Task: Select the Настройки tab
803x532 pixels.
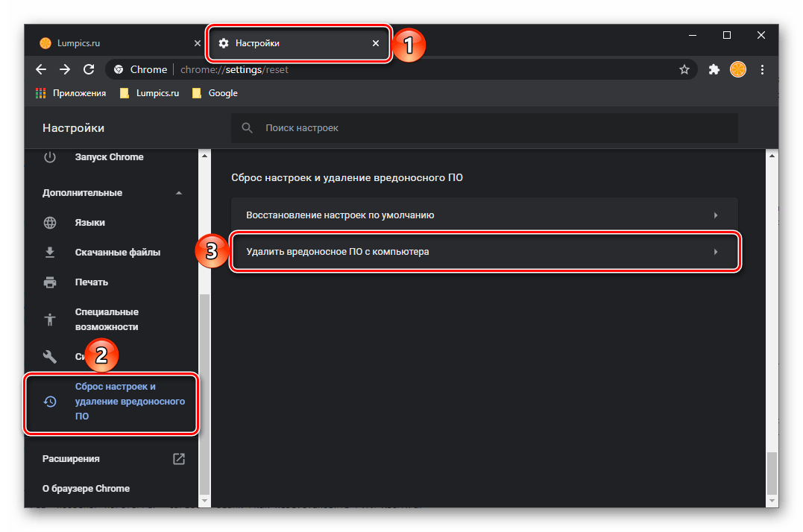Action: click(x=298, y=43)
